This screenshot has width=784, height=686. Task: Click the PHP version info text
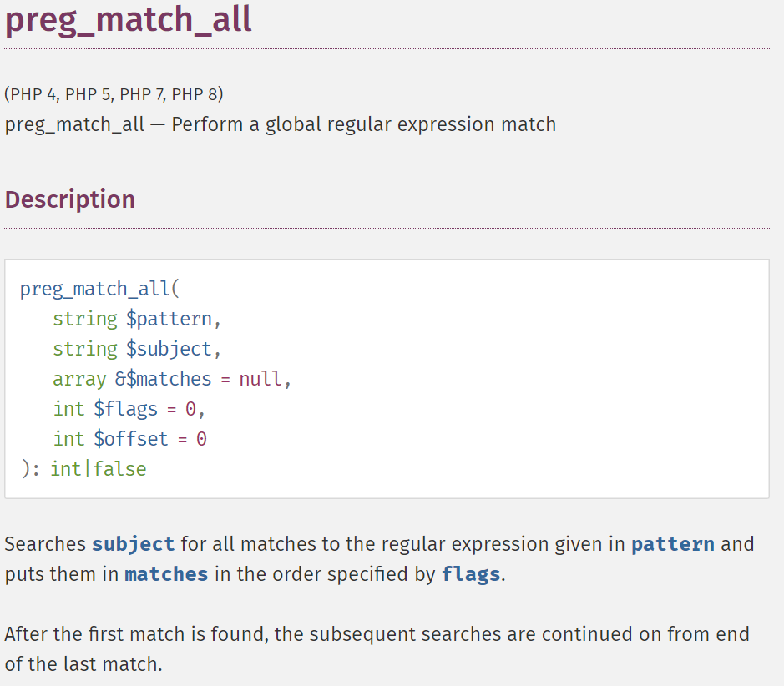click(114, 94)
